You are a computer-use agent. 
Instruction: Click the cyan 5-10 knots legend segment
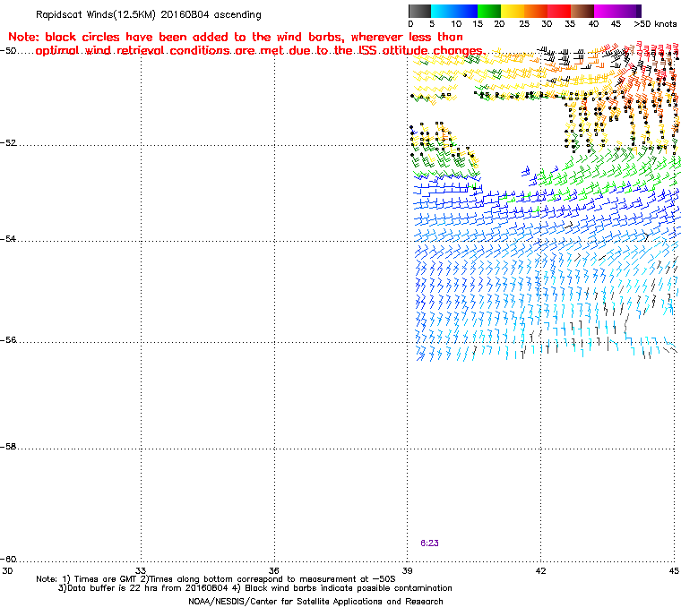tap(443, 11)
